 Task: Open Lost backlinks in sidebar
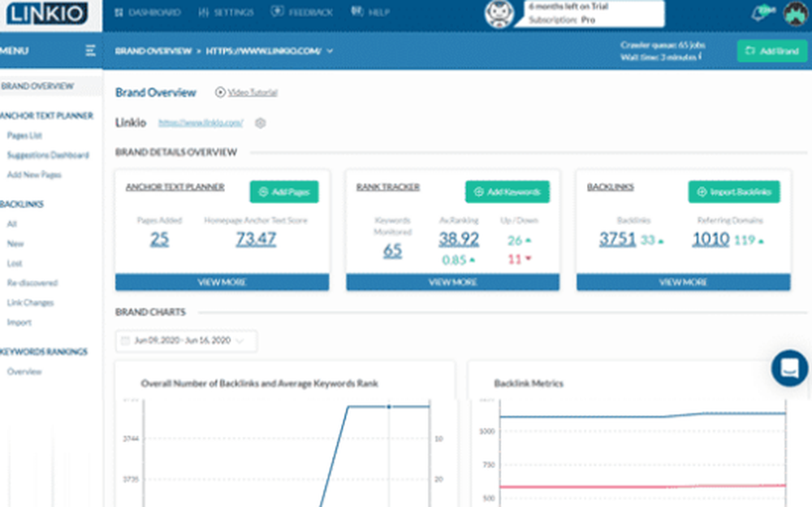point(15,263)
